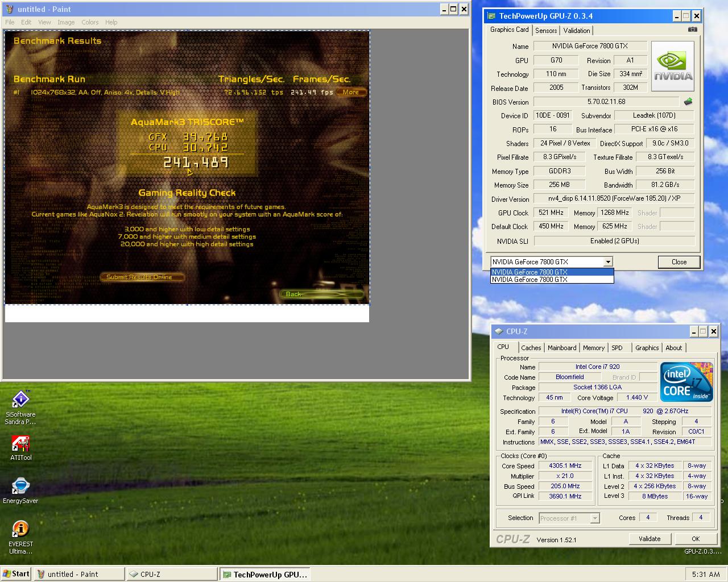
Task: Open the GPU selection dropdown arrow in GPU-Z
Action: click(608, 262)
